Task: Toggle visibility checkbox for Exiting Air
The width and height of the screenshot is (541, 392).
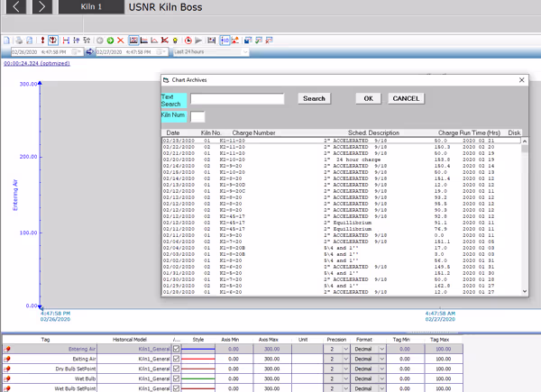Action: point(177,359)
